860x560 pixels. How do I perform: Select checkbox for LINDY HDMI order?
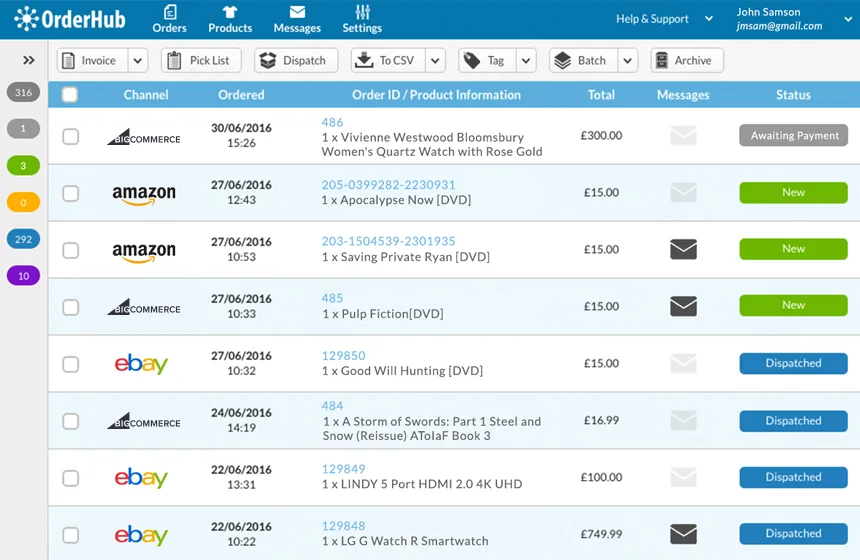click(70, 478)
